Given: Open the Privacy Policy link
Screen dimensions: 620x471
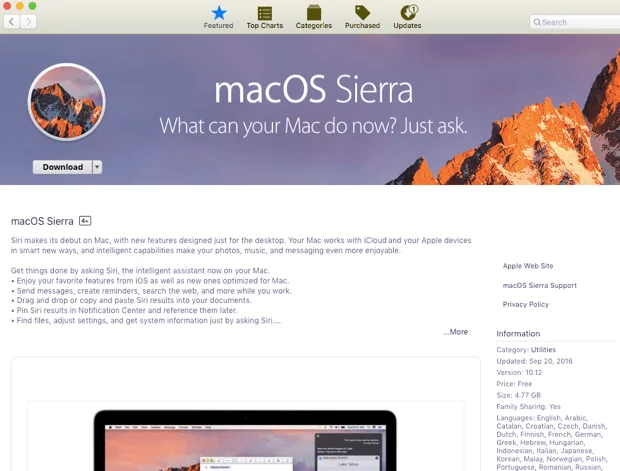Looking at the screenshot, I should pyautogui.click(x=525, y=304).
